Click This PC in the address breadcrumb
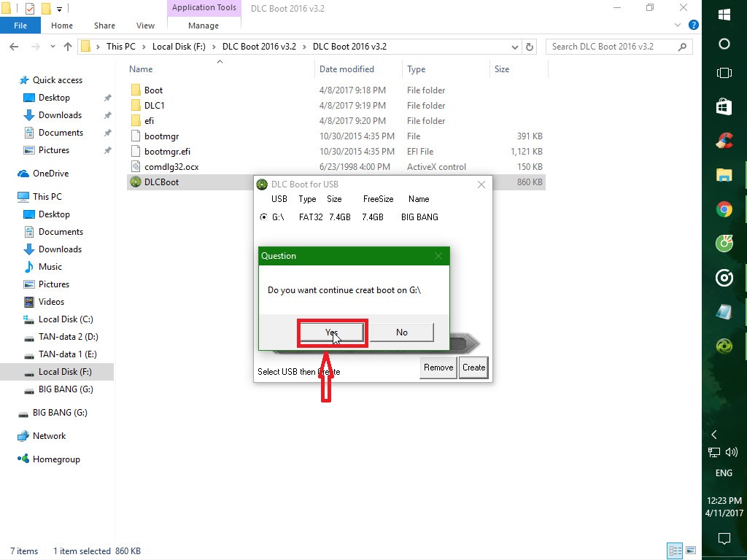The height and width of the screenshot is (560, 747). click(x=121, y=47)
